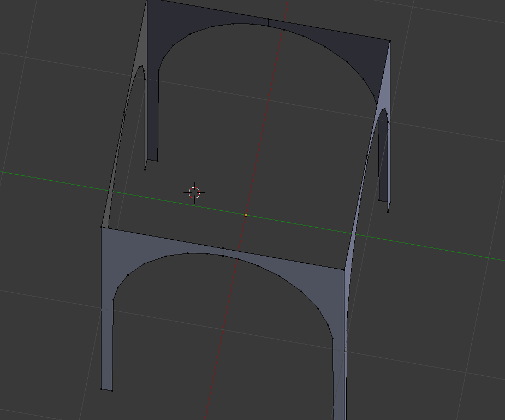Image resolution: width=505 pixels, height=420 pixels.
Task: Select the middle vertex on back arch's top edge
Action: [x=268, y=19]
